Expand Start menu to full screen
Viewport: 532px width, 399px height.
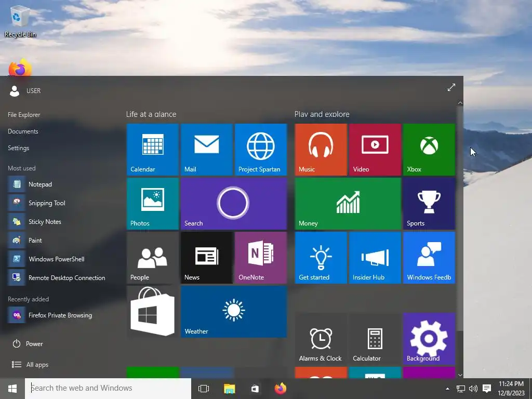coord(451,87)
